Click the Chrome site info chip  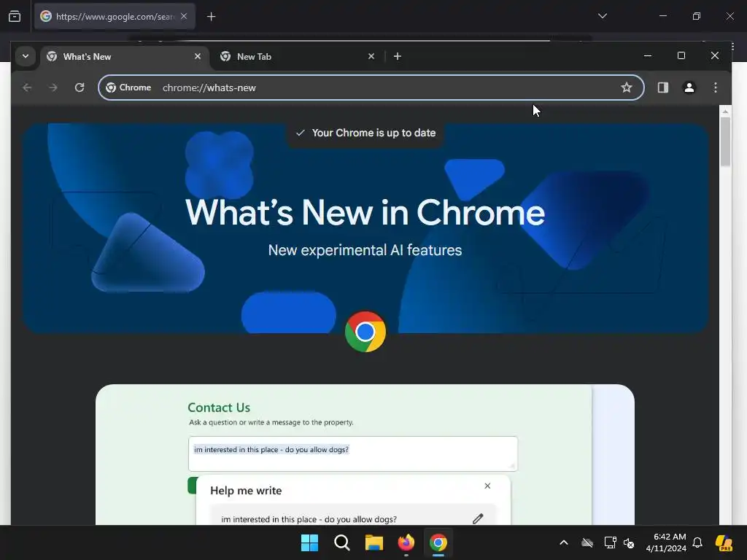coord(128,87)
